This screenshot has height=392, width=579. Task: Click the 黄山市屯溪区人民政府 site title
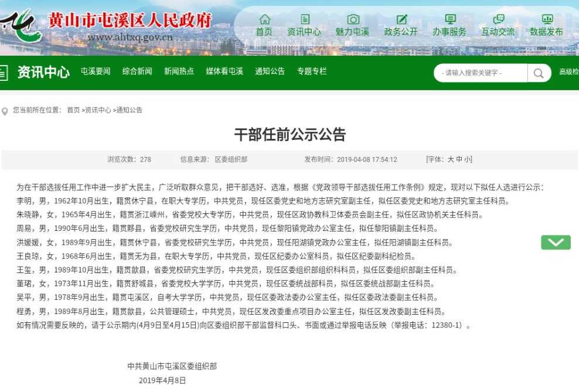[x=130, y=21]
